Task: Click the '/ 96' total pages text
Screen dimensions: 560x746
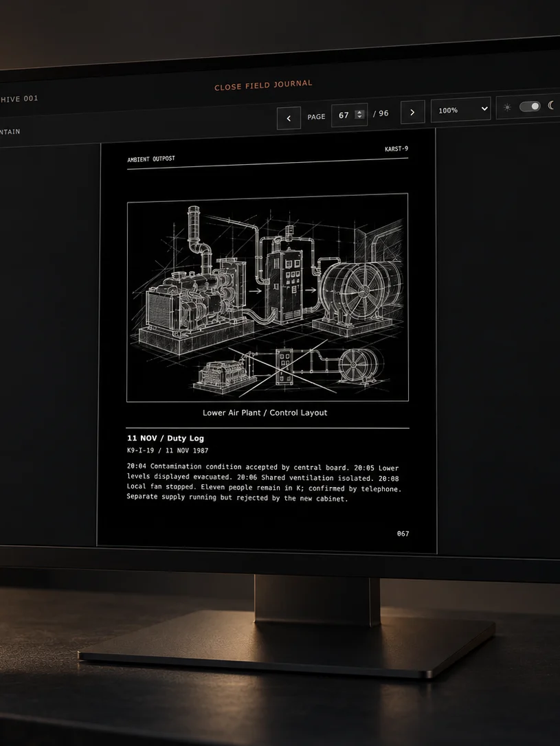Action: [x=381, y=113]
